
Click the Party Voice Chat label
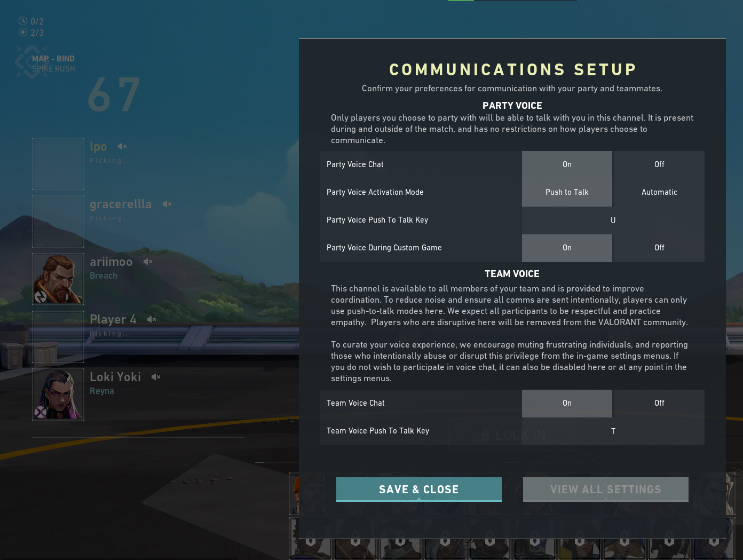click(355, 164)
